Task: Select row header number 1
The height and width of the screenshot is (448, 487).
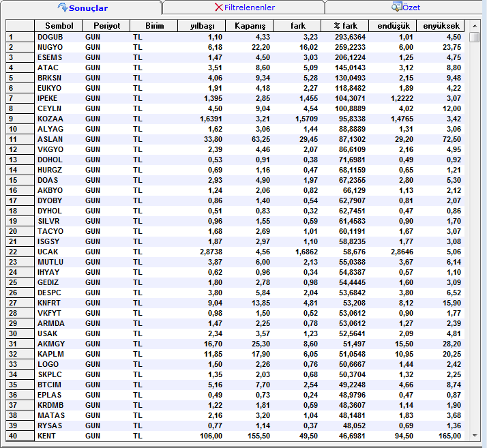Action: click(20, 37)
